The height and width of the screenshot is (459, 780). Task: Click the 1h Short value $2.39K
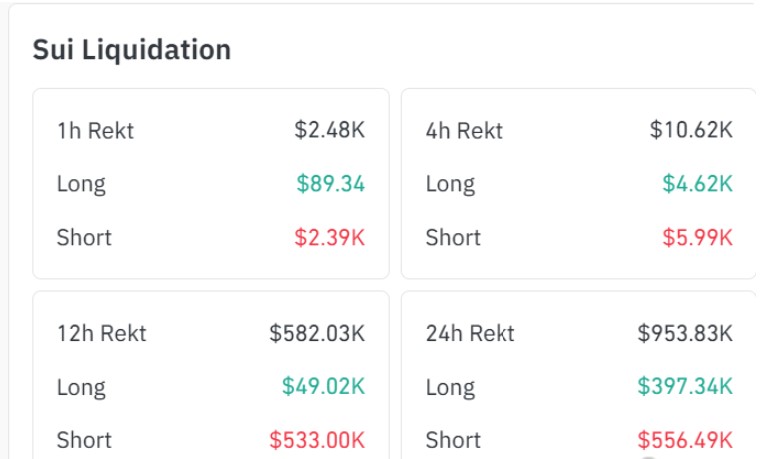click(x=329, y=237)
